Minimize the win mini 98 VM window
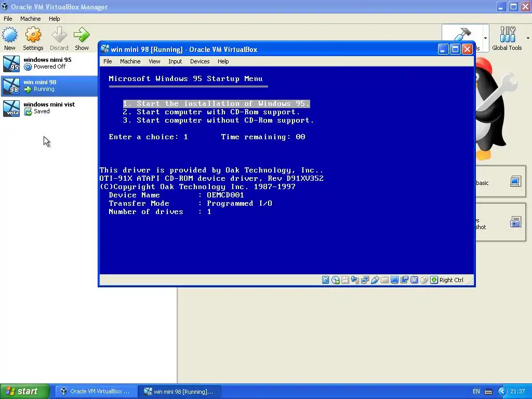The width and height of the screenshot is (532, 399). coord(443,49)
